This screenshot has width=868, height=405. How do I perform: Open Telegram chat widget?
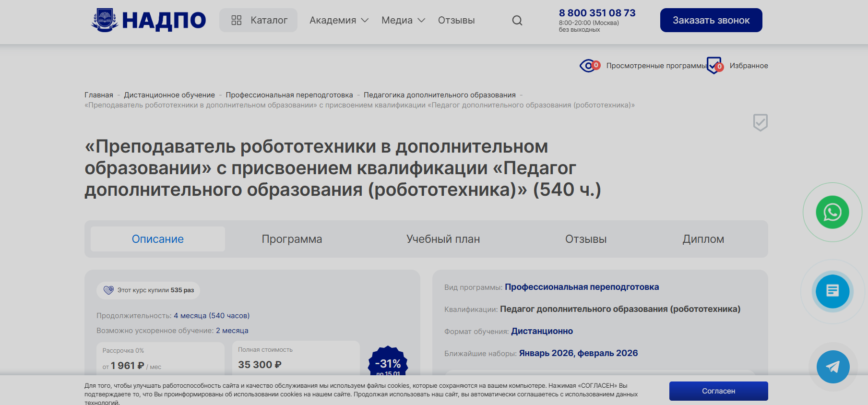pos(832,367)
